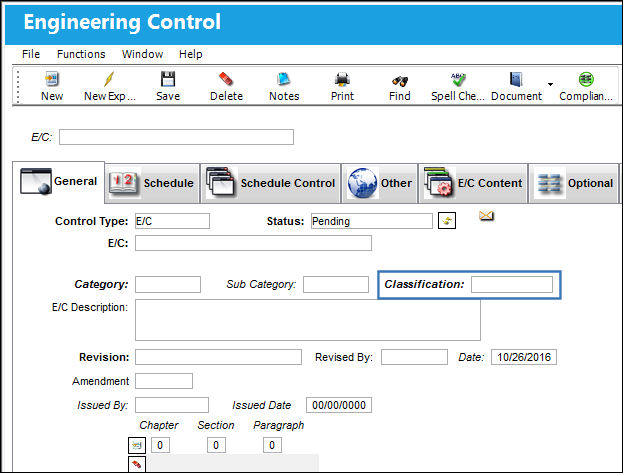Click the Find binoculars icon
Viewport: 623px width, 473px height.
click(400, 81)
